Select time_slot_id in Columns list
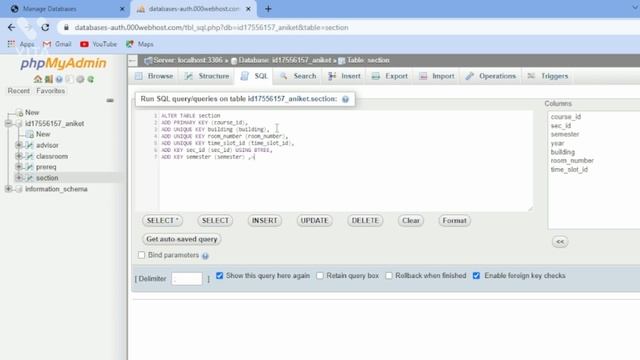The width and height of the screenshot is (640, 360). (569, 169)
